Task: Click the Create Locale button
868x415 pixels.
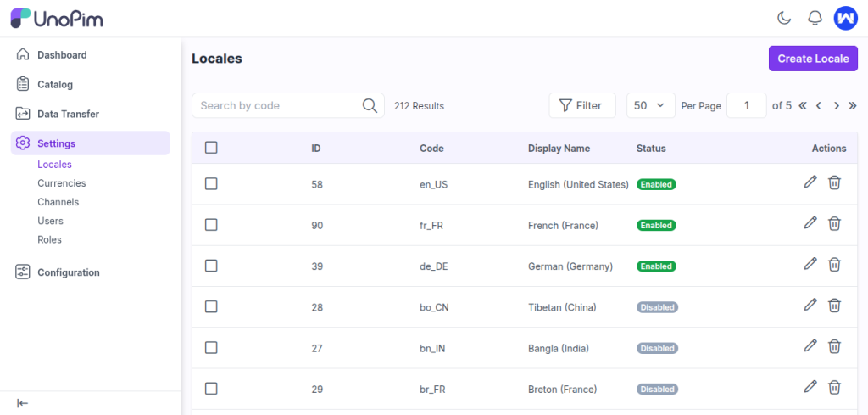Action: point(812,59)
